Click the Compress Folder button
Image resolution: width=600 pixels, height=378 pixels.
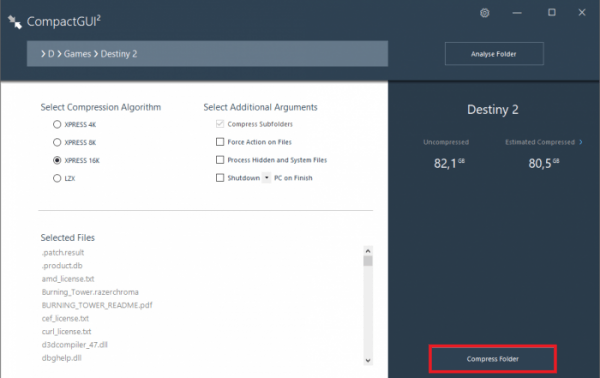(x=492, y=359)
